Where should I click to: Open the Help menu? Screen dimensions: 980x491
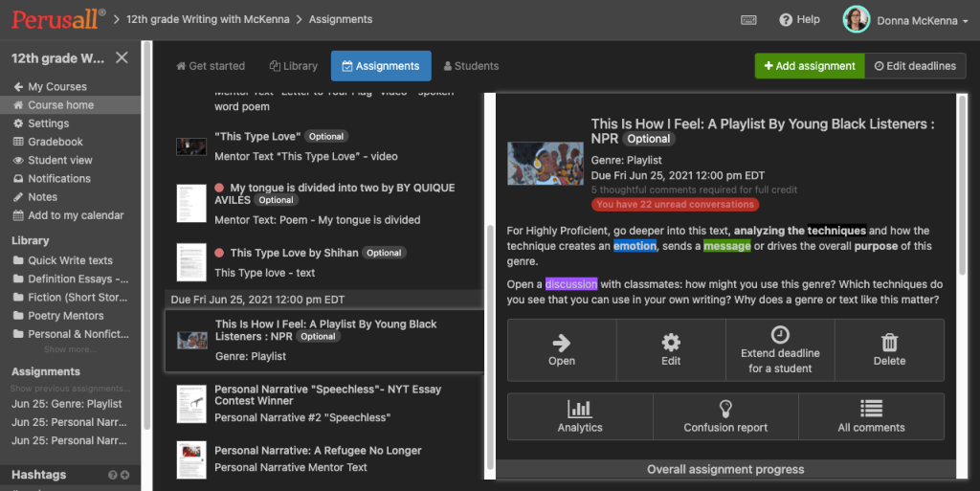[799, 19]
